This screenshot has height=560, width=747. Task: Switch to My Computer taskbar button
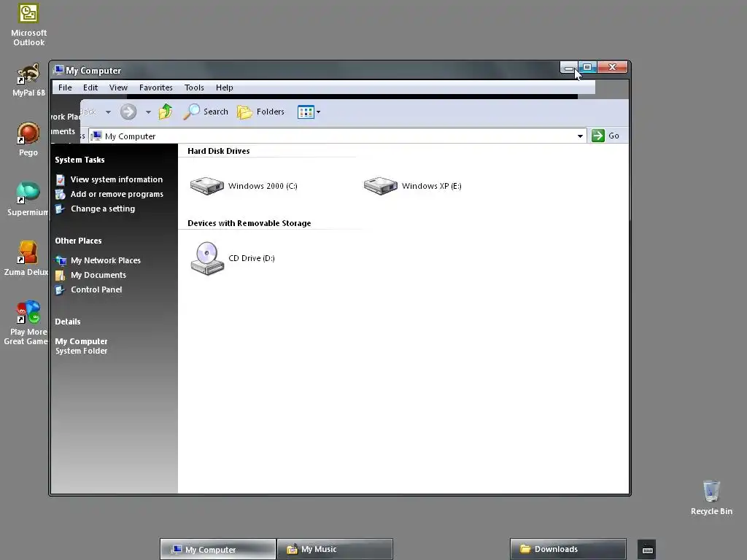(x=217, y=549)
